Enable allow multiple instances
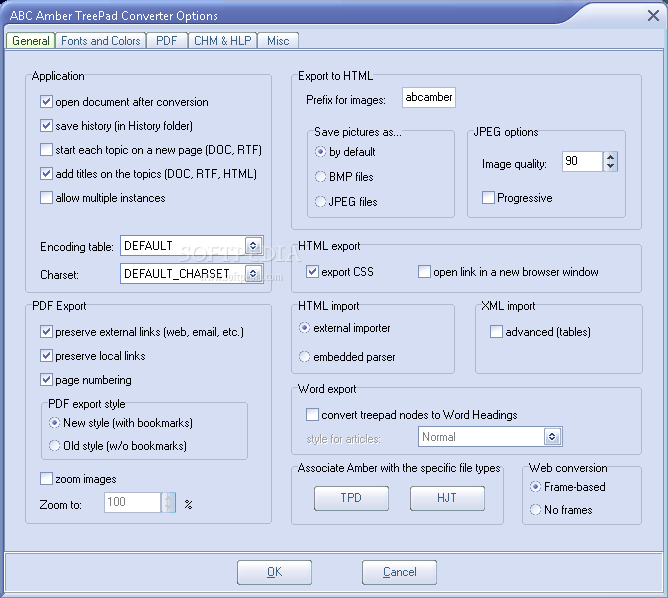 coord(46,198)
